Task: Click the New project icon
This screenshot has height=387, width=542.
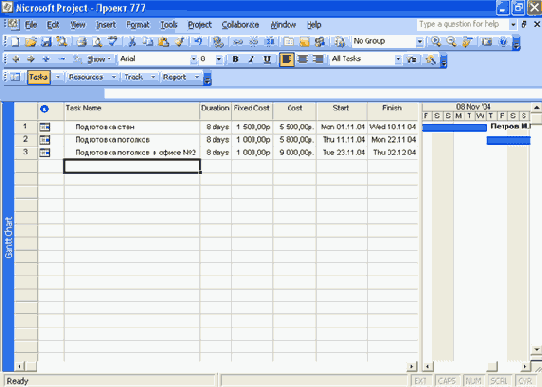Action: [x=15, y=42]
